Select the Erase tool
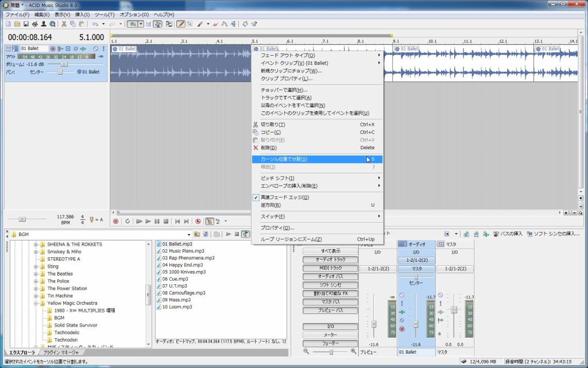 click(215, 24)
